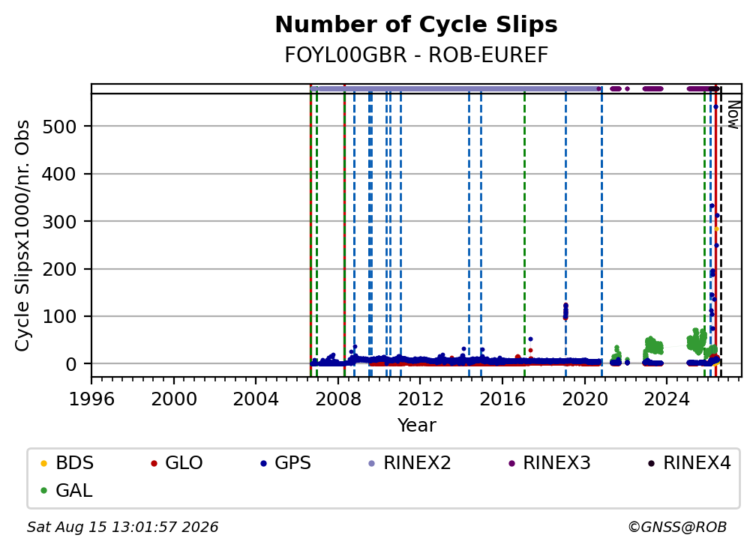Click the 2012 tick on Year axis
This screenshot has height=550, width=756.
(x=420, y=399)
